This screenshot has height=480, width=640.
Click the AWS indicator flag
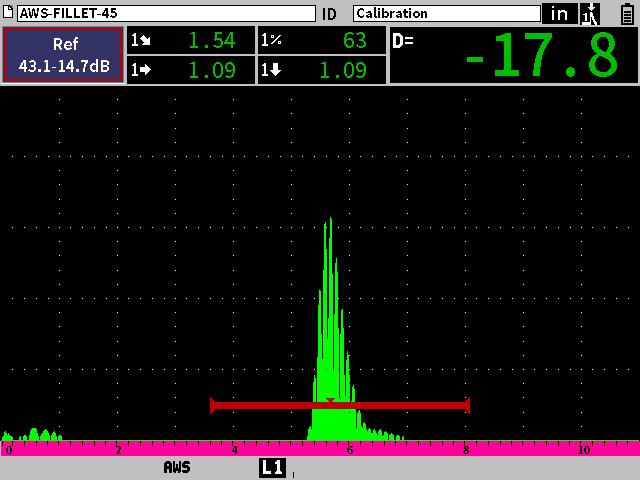click(177, 467)
